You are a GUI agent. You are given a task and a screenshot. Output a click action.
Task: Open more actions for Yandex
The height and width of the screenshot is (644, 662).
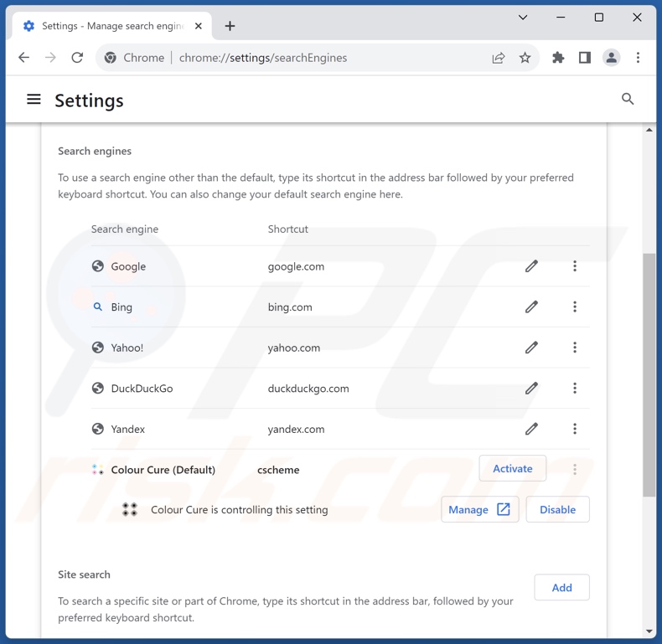tap(575, 429)
